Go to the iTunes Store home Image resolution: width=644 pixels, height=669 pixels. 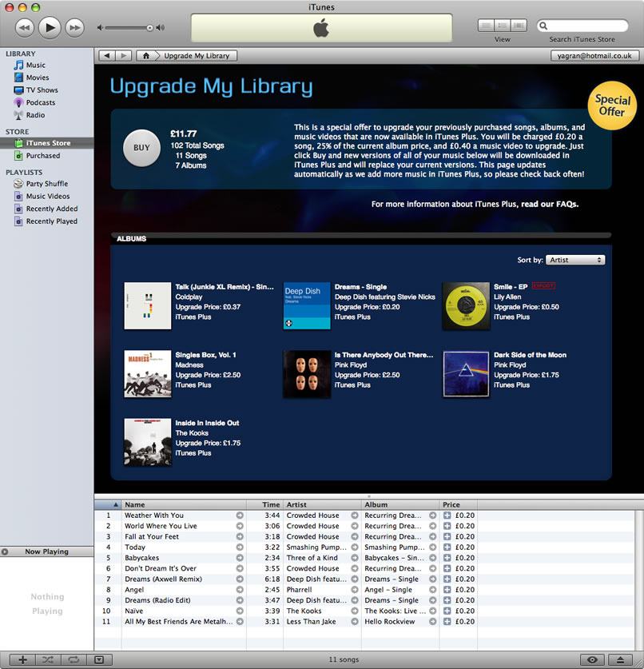(146, 55)
